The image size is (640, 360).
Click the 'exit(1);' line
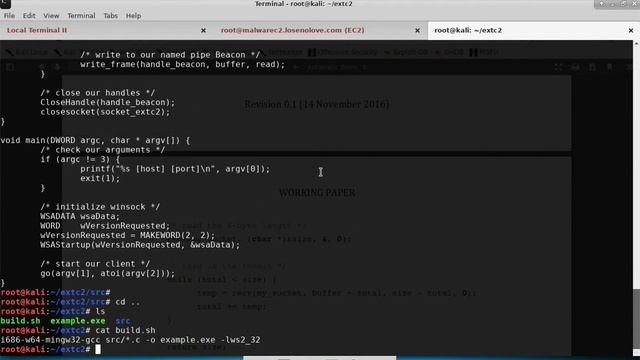(x=100, y=178)
